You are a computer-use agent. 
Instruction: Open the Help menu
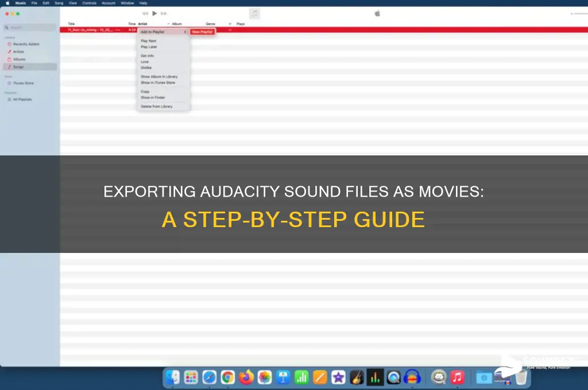tap(143, 3)
